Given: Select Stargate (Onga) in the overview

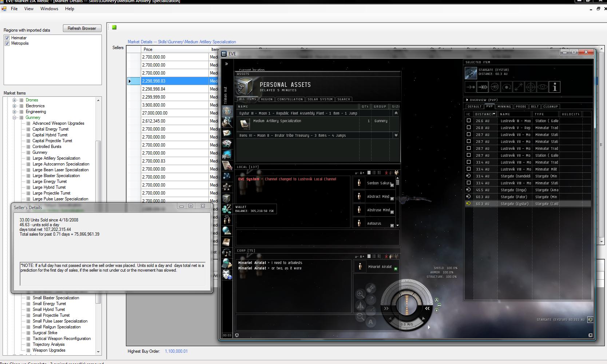Looking at the screenshot, I should point(528,190).
